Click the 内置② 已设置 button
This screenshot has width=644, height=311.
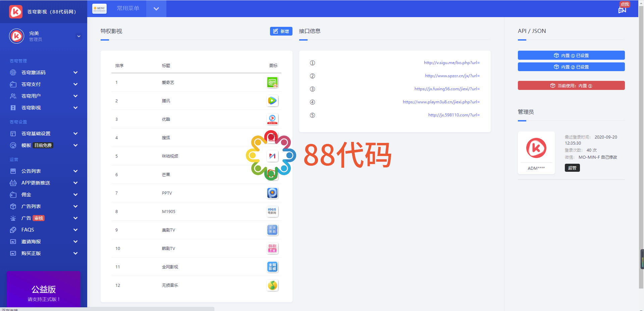pos(571,67)
